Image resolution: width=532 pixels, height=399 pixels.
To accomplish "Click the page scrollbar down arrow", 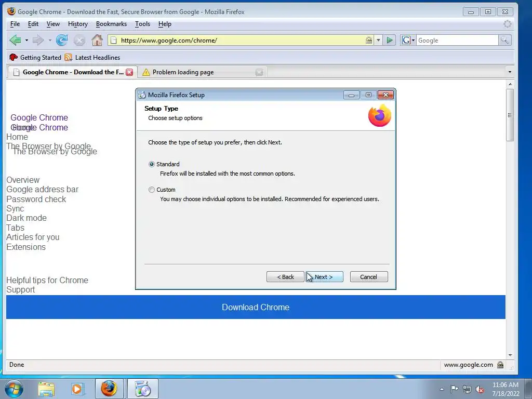I will tap(510, 355).
